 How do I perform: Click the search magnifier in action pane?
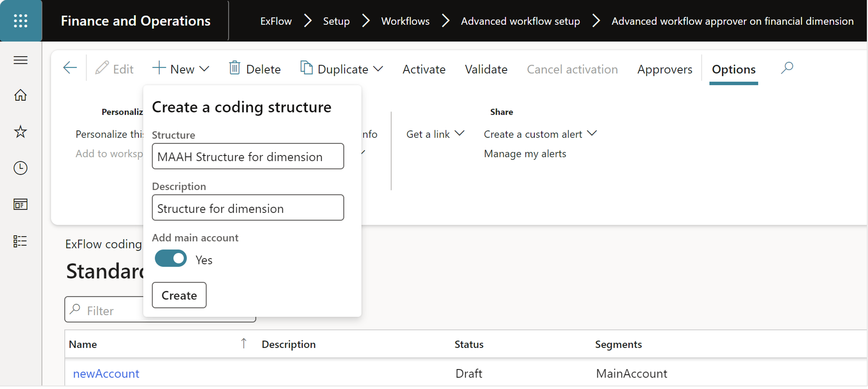(x=787, y=68)
